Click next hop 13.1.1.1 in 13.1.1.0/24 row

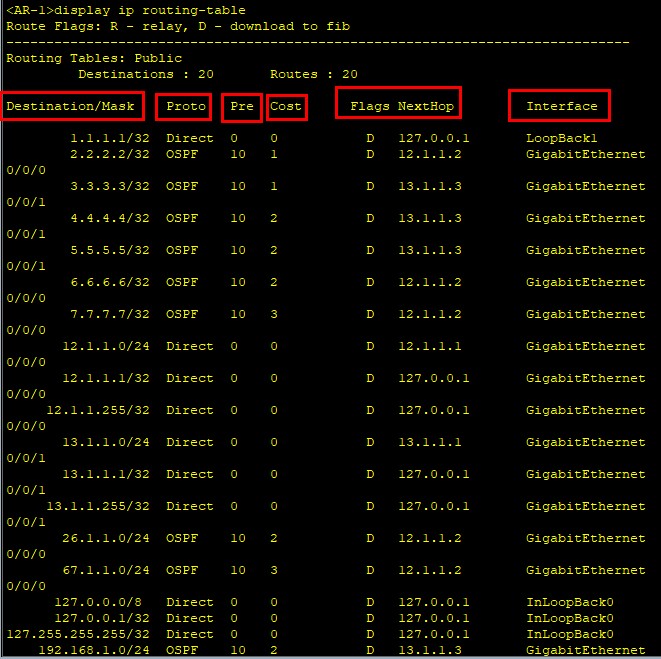point(430,442)
